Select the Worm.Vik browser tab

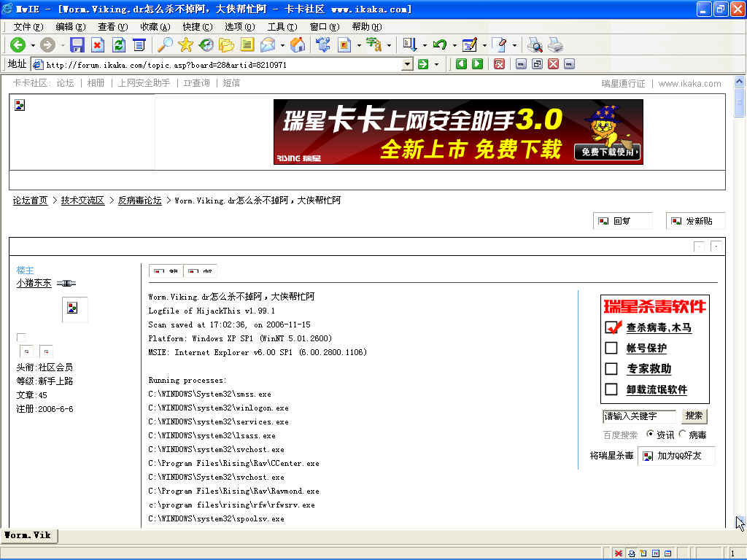[x=28, y=535]
